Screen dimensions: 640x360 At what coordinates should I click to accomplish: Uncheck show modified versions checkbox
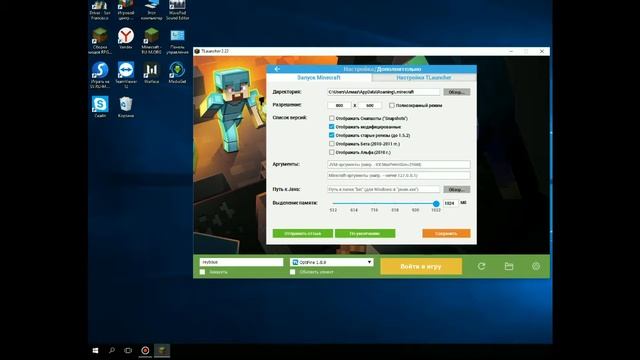pyautogui.click(x=331, y=127)
